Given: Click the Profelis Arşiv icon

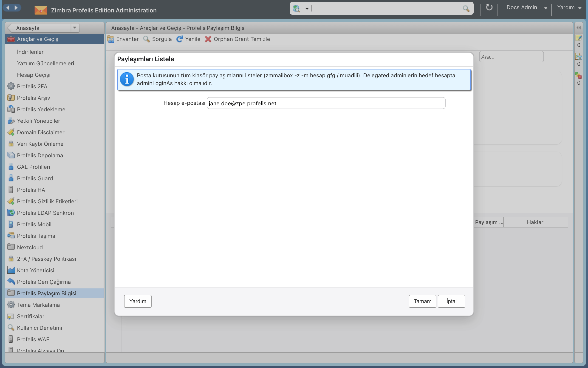Looking at the screenshot, I should click(x=11, y=98).
